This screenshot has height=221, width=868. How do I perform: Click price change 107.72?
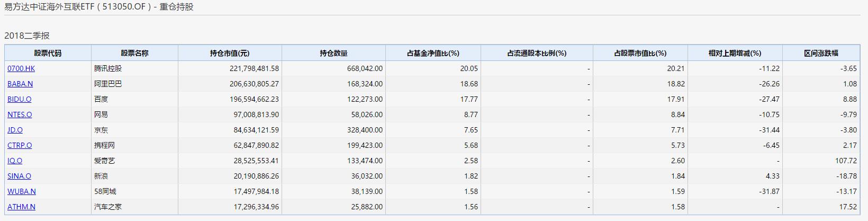click(x=846, y=161)
